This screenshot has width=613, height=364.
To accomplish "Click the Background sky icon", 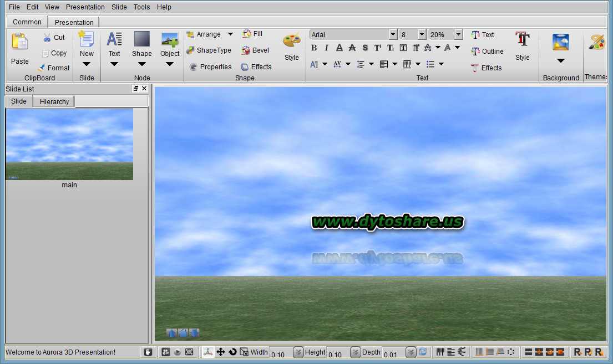I will [x=561, y=42].
